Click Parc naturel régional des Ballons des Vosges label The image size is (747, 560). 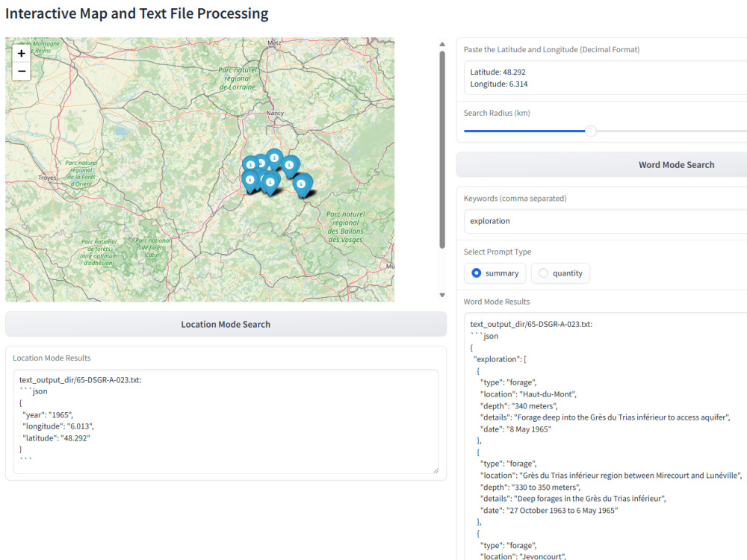tap(346, 227)
